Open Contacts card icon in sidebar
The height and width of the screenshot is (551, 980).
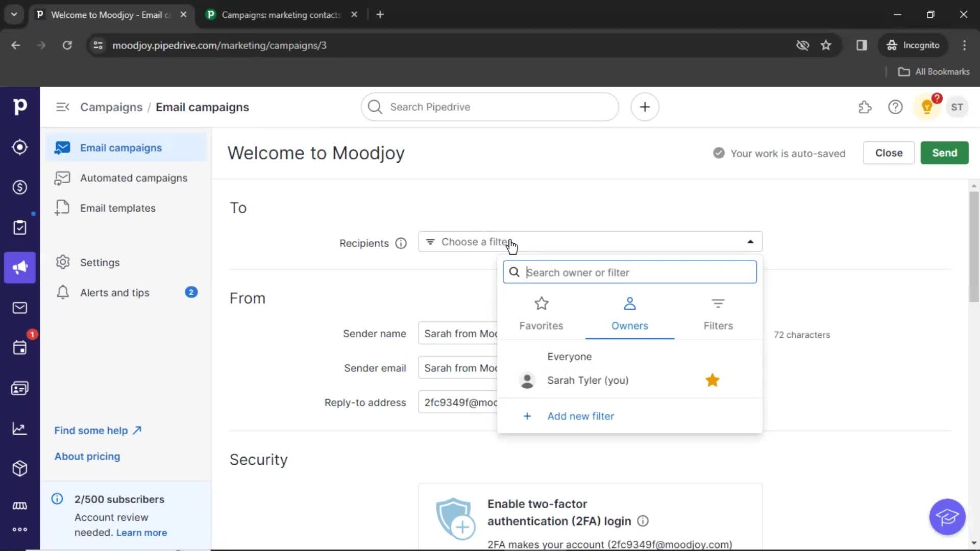(20, 388)
